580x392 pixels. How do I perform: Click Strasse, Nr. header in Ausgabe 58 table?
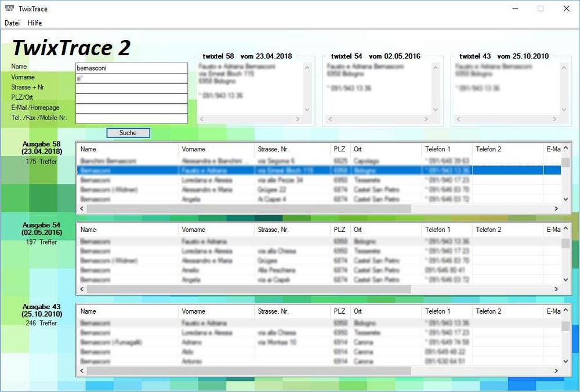(x=292, y=150)
